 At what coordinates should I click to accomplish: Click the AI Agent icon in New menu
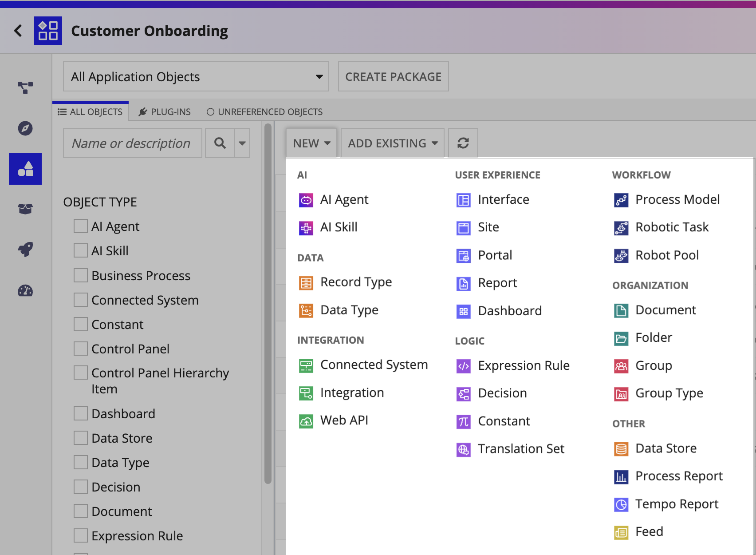click(306, 200)
